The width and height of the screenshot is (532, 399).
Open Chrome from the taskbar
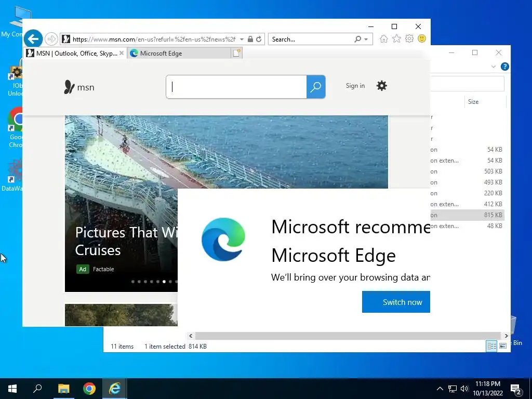coord(89,389)
